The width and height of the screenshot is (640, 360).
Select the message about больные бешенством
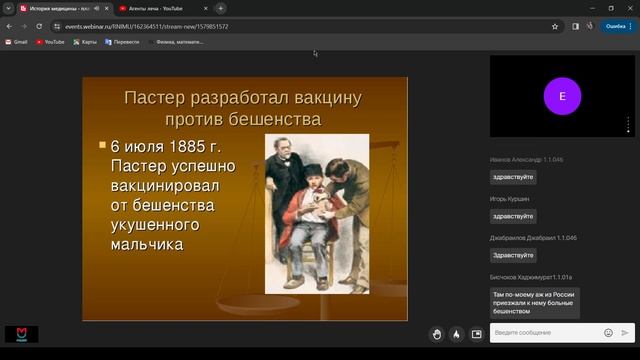click(535, 303)
